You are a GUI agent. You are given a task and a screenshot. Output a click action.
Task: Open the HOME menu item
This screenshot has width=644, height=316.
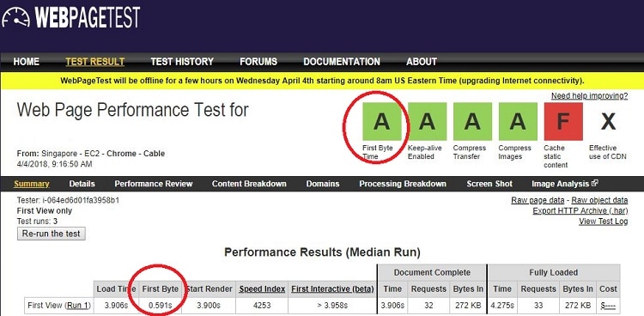(27, 62)
